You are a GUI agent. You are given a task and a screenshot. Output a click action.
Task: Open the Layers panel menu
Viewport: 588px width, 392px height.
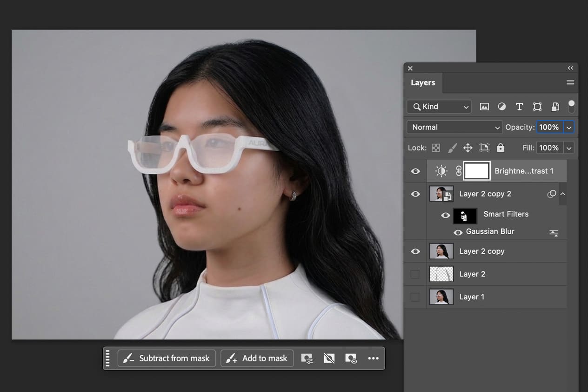(570, 83)
